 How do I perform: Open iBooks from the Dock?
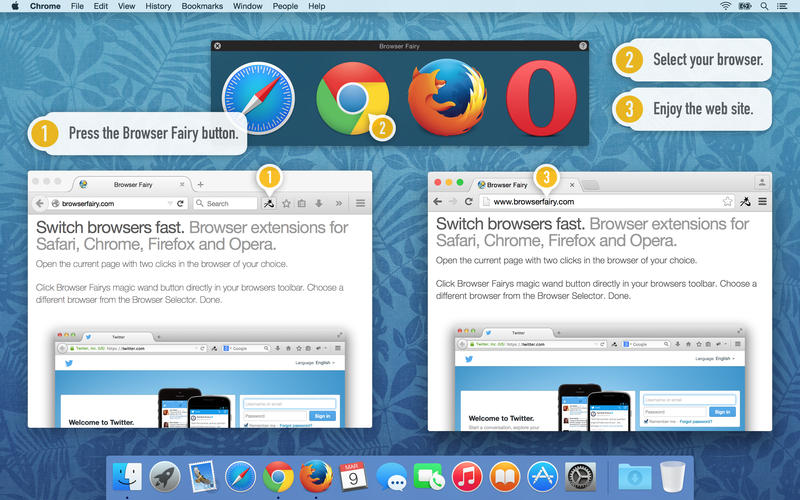coord(505,477)
